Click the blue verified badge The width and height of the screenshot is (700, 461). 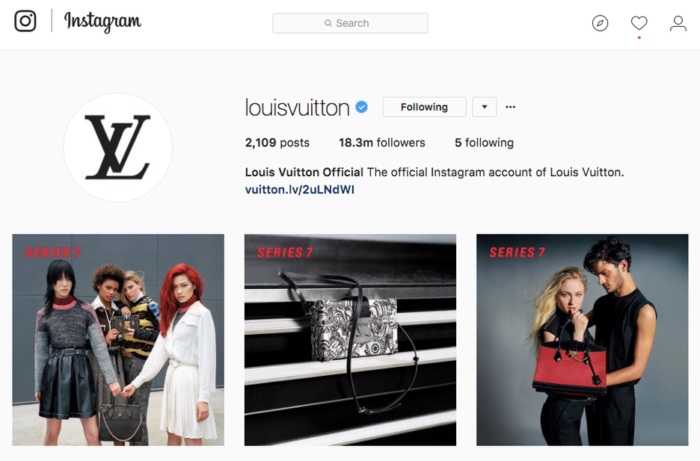click(361, 107)
